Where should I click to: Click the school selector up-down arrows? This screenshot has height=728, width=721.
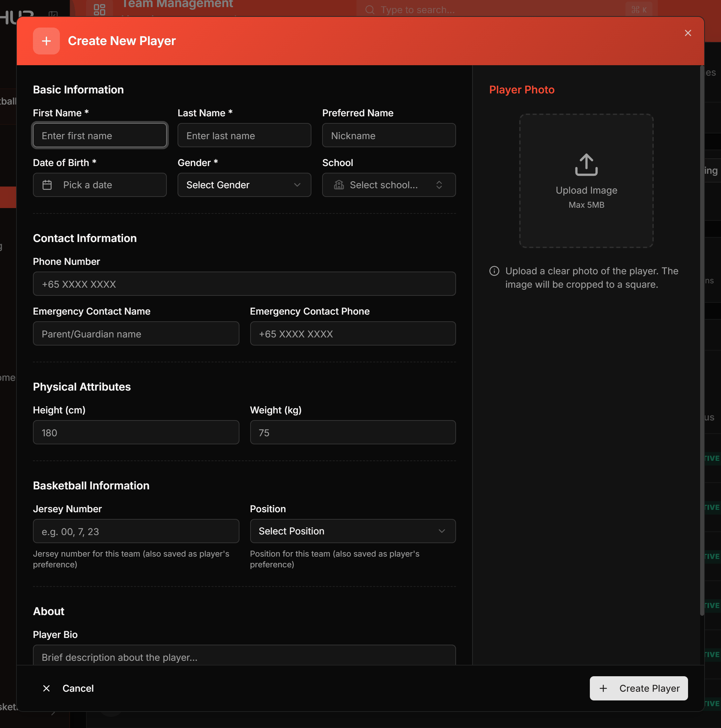(439, 185)
